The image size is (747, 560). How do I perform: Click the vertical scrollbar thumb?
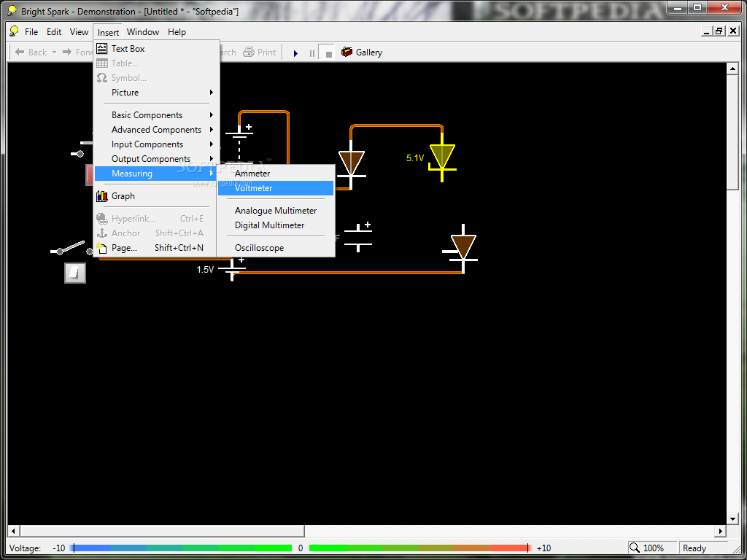click(x=732, y=133)
